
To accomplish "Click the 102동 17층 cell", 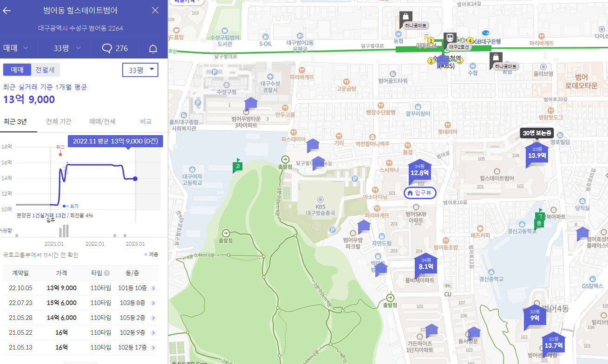I will (133, 347).
